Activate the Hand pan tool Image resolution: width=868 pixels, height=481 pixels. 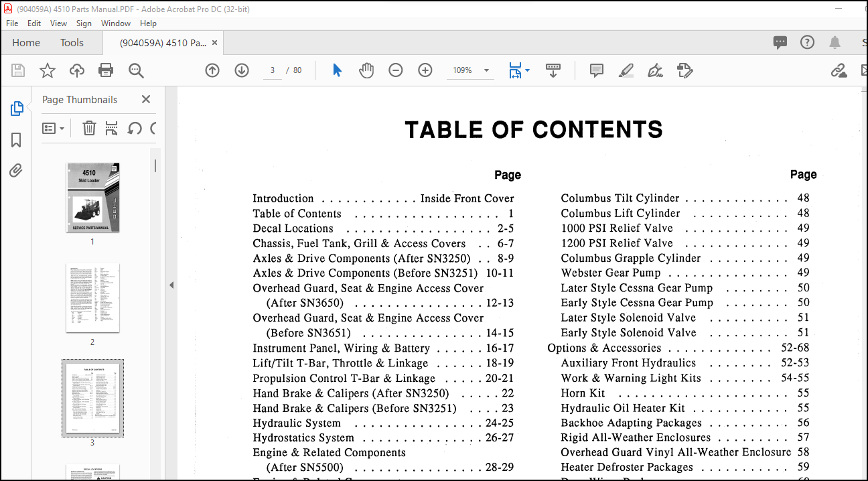(366, 70)
